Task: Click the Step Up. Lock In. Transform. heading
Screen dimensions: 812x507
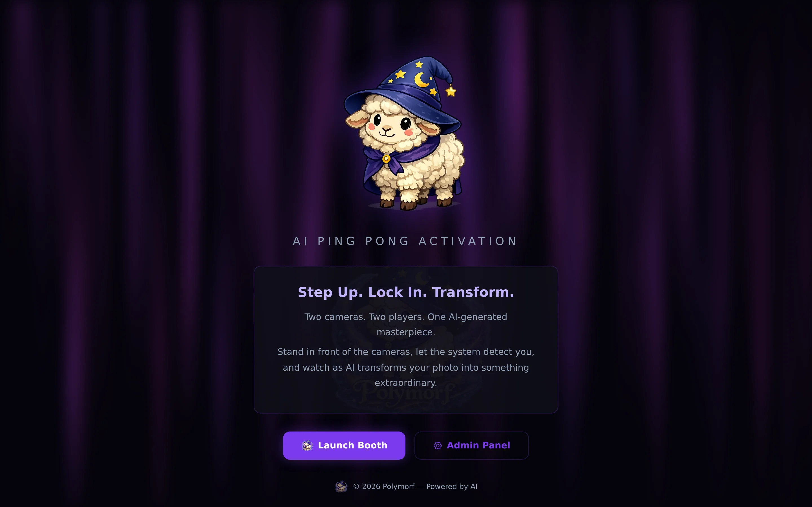Action: (x=406, y=292)
